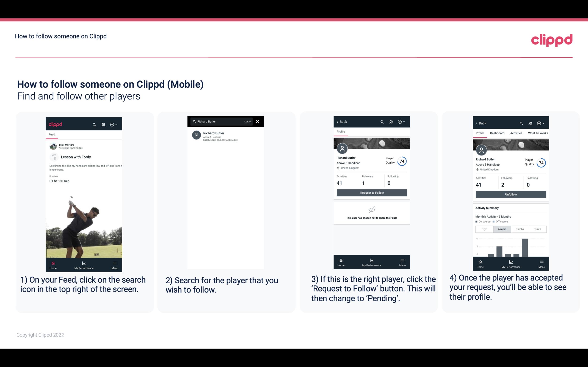
Task: Click the profile/account icon in top bar
Action: 103,124
